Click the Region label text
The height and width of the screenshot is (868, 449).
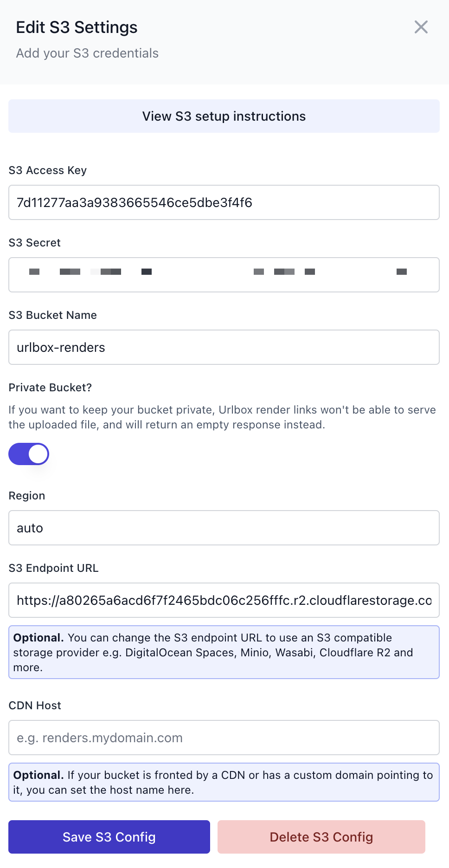tap(27, 496)
